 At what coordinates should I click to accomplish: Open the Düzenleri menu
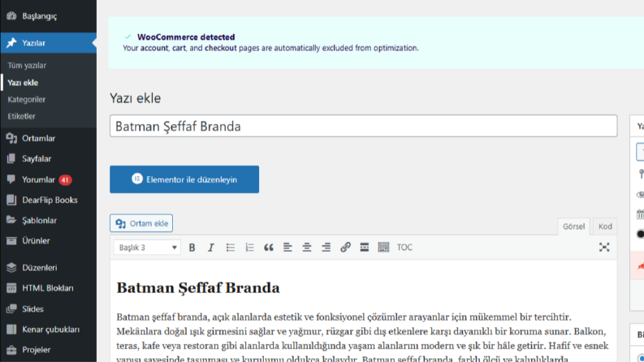pyautogui.click(x=49, y=268)
